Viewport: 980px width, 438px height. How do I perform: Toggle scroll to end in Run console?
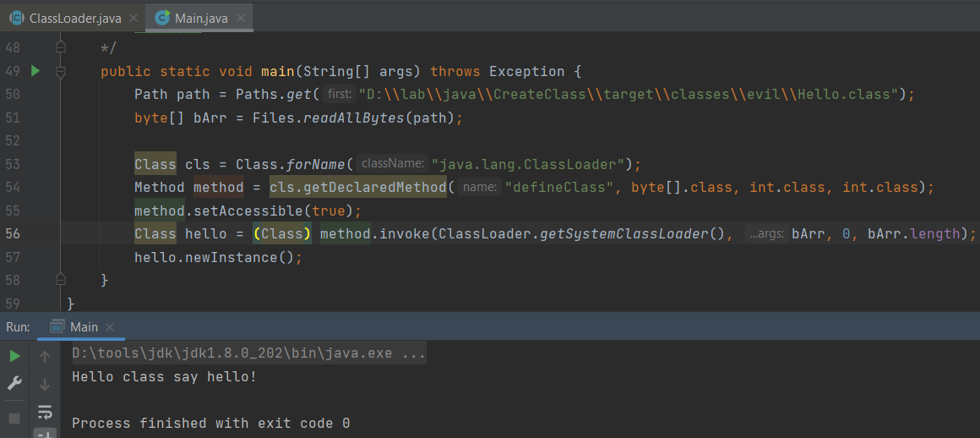(x=45, y=433)
